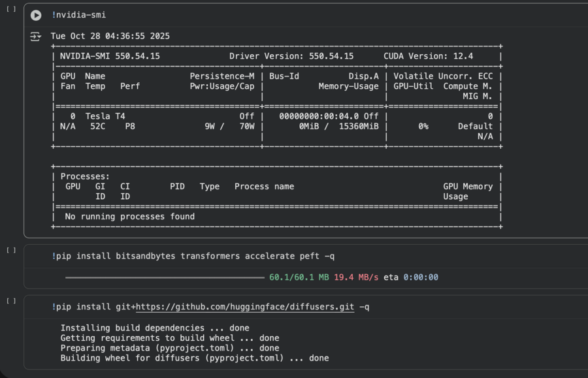Viewport: 588px width, 378px height.
Task: Click the Tesla T4 GPU name
Action: click(105, 116)
